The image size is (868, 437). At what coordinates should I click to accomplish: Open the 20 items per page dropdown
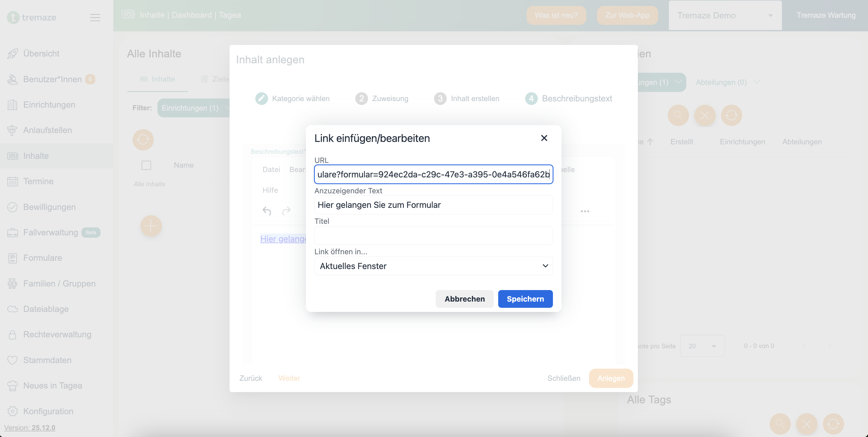click(702, 346)
